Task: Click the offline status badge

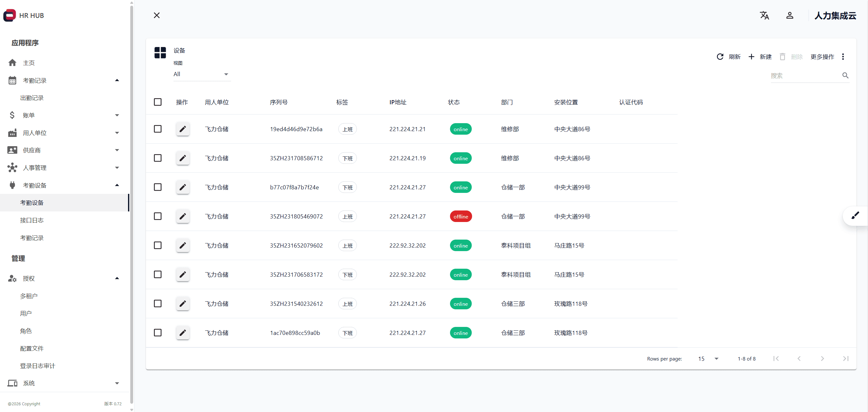Action: click(x=461, y=217)
